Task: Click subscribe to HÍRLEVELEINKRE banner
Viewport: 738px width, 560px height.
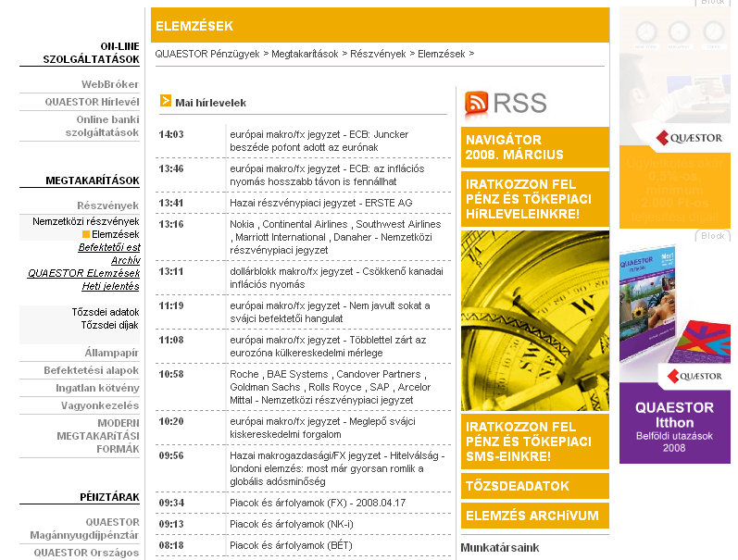Action: [535, 199]
